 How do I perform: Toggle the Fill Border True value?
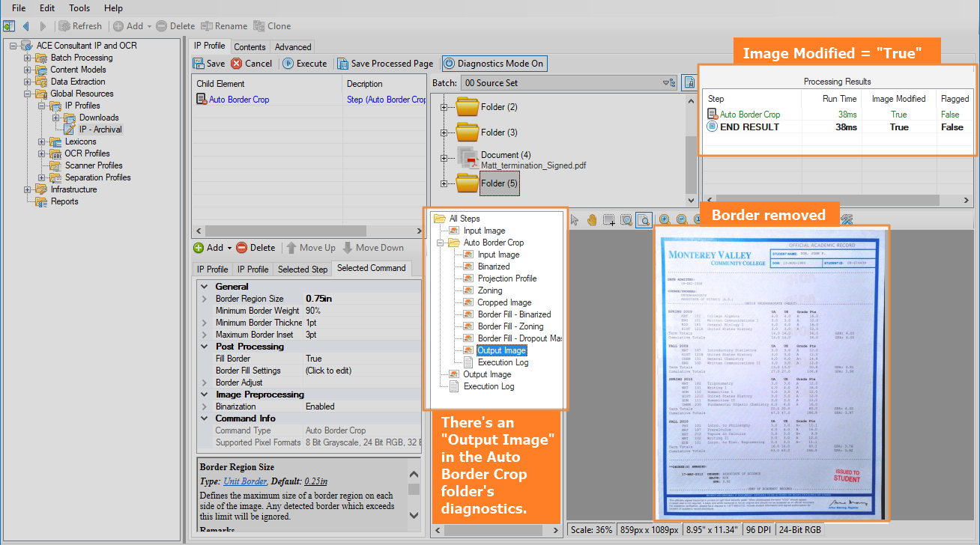[314, 359]
